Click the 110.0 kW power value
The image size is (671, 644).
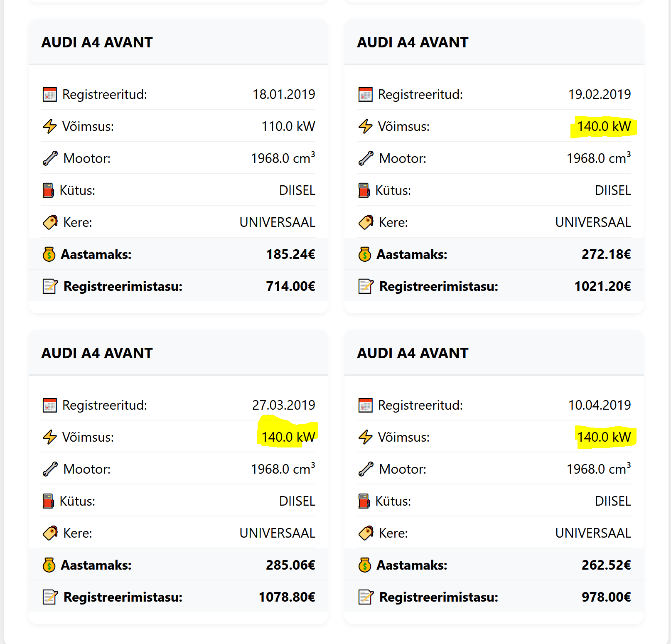coord(288,126)
